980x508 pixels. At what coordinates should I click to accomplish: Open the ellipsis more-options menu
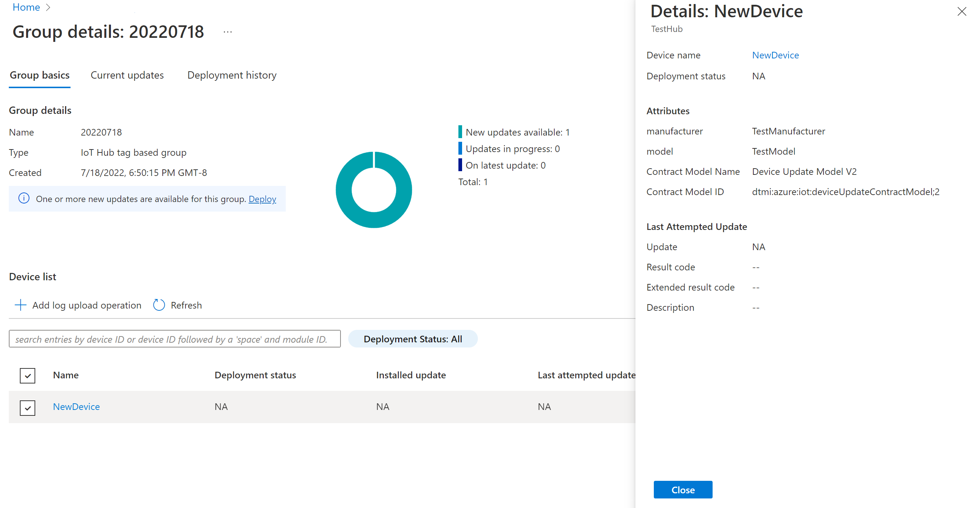[x=227, y=32]
